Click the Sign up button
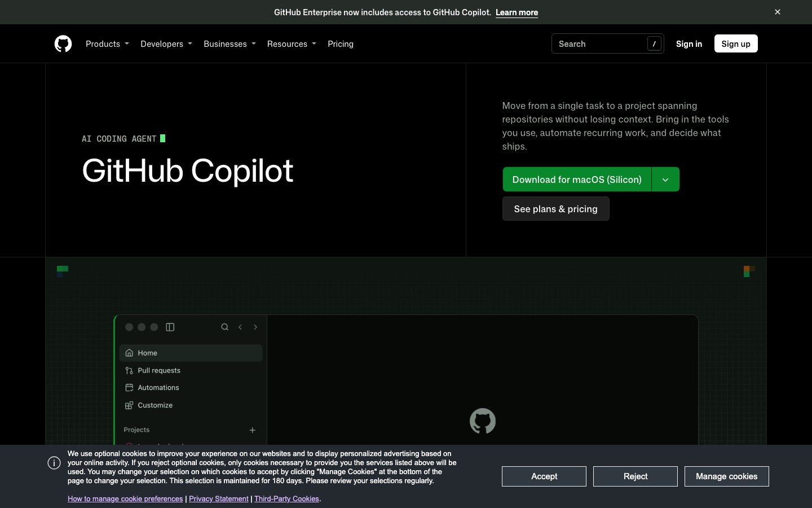Image resolution: width=812 pixels, height=508 pixels. click(736, 43)
